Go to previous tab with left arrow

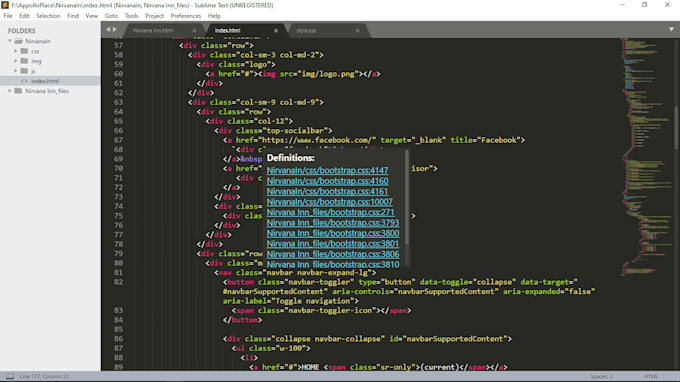108,29
